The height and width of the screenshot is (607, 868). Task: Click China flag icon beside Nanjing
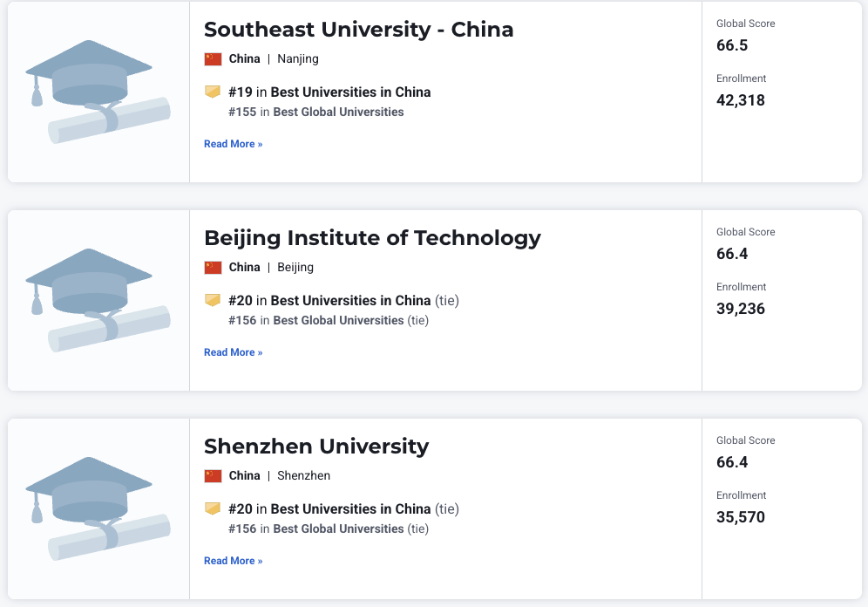coord(214,59)
